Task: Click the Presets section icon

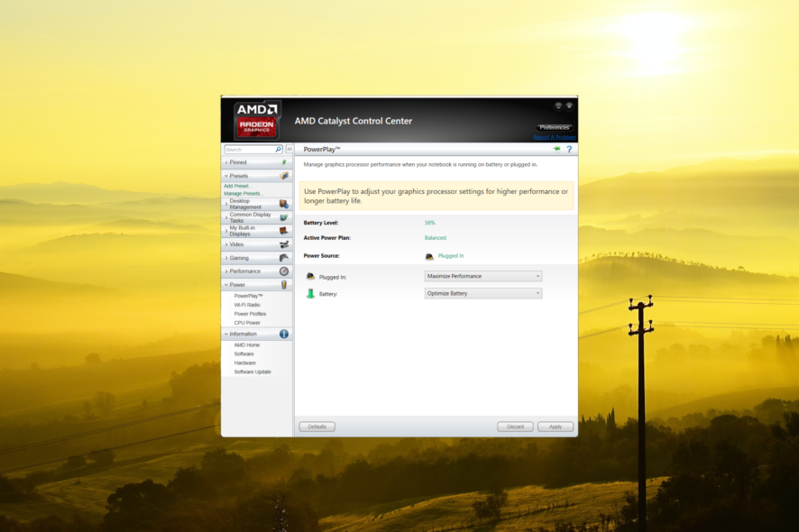Action: [x=284, y=176]
